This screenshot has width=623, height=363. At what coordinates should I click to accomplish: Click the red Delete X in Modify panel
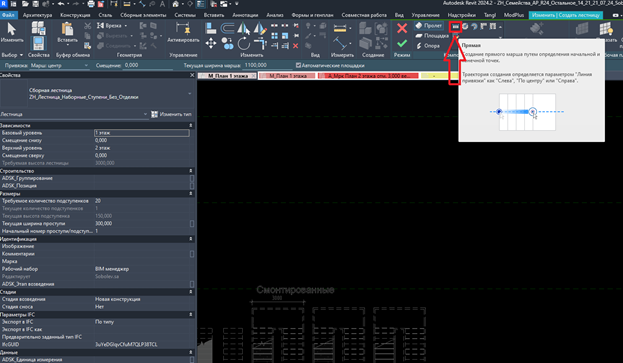(295, 46)
